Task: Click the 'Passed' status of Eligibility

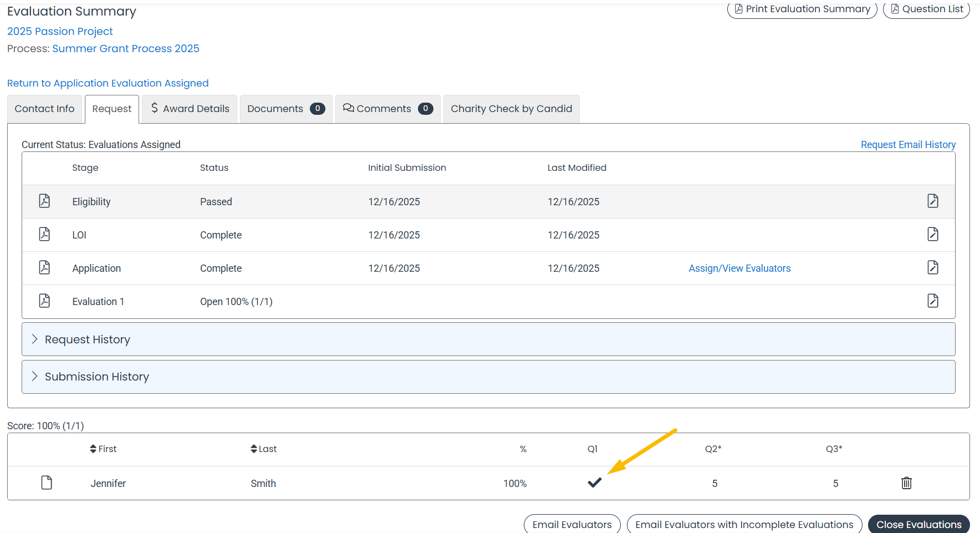Action: (x=216, y=201)
